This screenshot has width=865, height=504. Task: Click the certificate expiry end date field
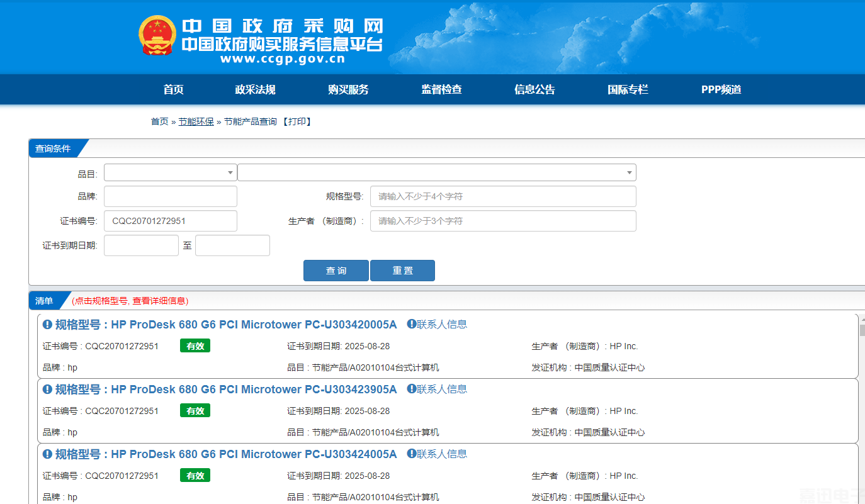pyautogui.click(x=232, y=245)
